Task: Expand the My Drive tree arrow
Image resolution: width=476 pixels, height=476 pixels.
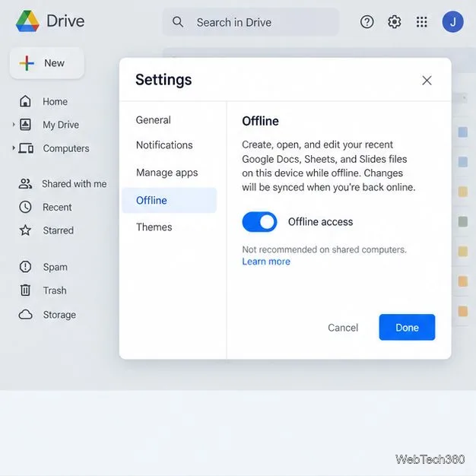Action: point(14,125)
